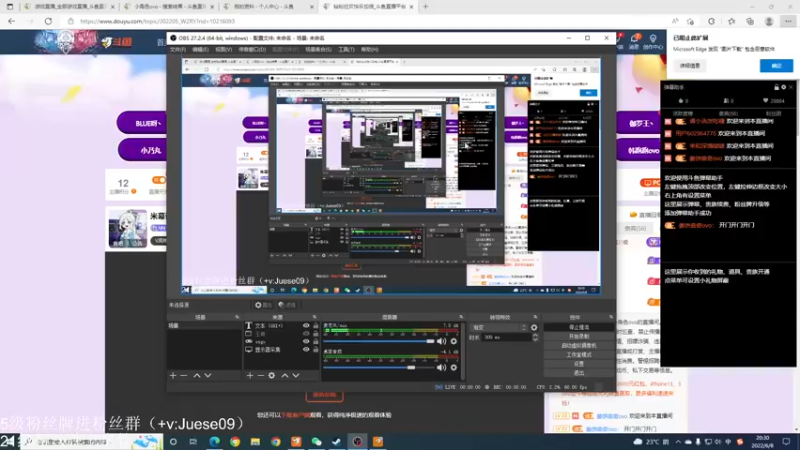Viewport: 800px width, 450px height.
Task: Pop out the 来源 dock panel via its corner icon
Action: pos(314,317)
